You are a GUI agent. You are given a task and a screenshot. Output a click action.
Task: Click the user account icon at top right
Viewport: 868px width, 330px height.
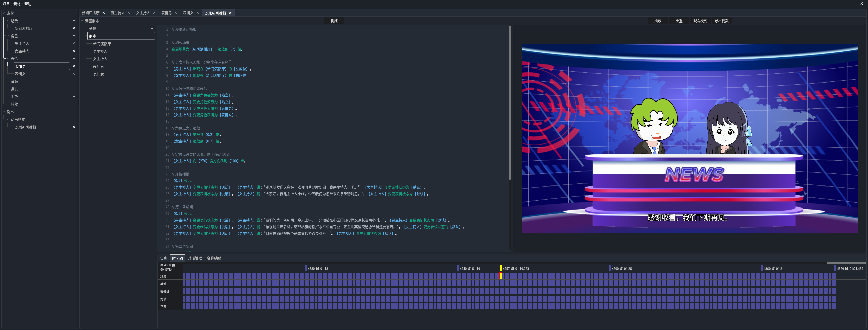click(x=862, y=4)
